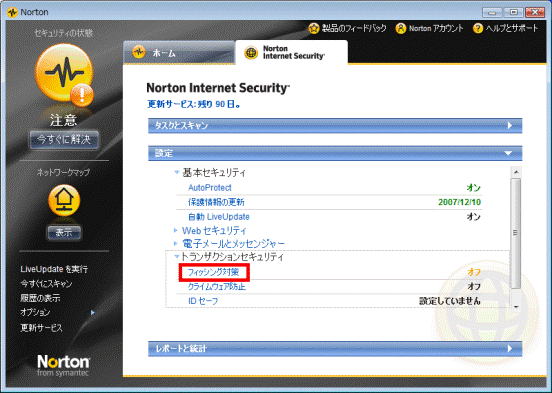The height and width of the screenshot is (393, 552).
Task: Click the Norton title bar logo icon
Action: 12,12
